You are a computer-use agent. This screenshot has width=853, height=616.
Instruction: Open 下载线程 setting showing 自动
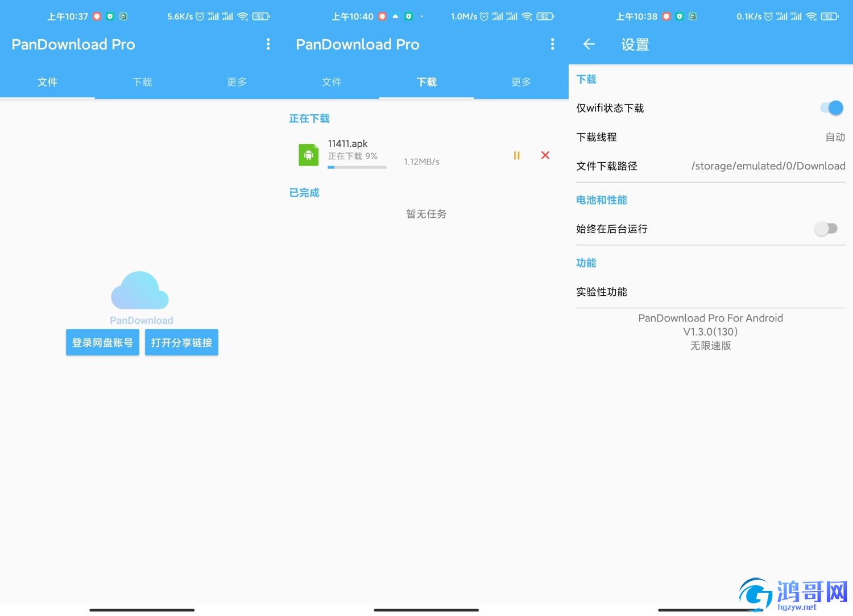pyautogui.click(x=710, y=137)
